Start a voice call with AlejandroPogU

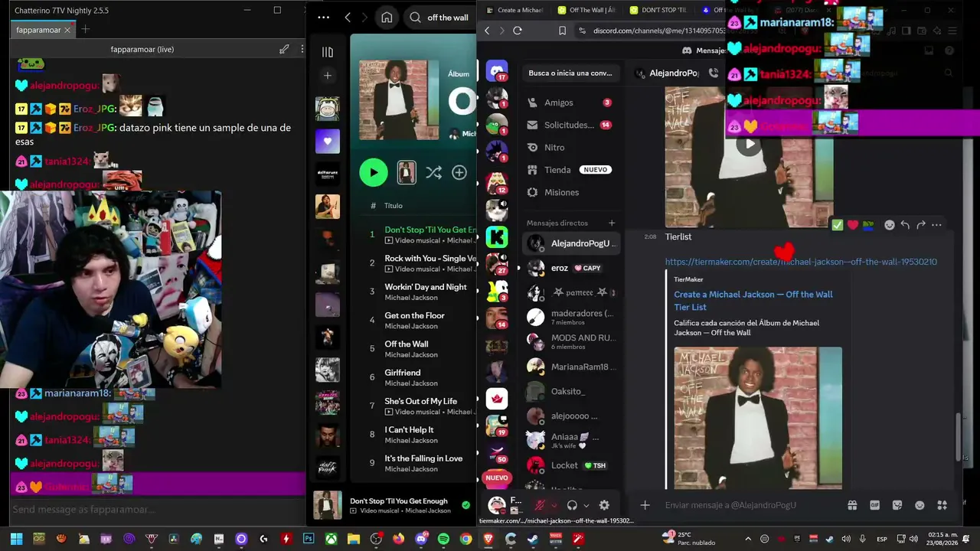[714, 73]
